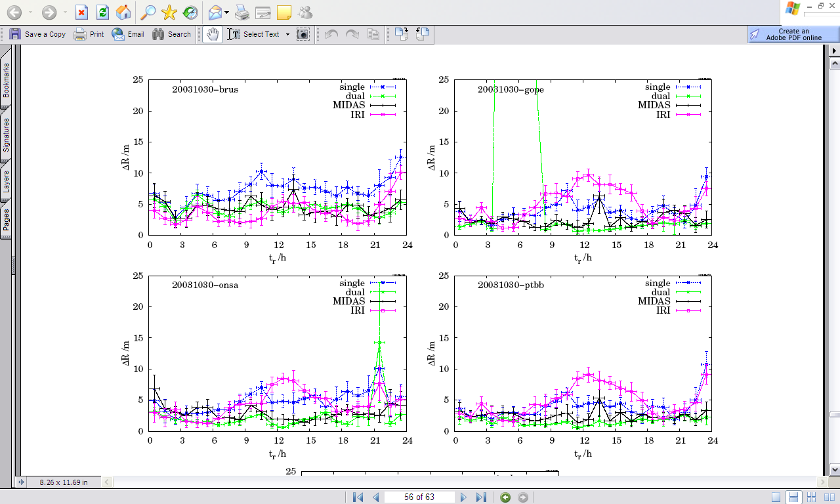Open the Layers side tab

[6, 180]
